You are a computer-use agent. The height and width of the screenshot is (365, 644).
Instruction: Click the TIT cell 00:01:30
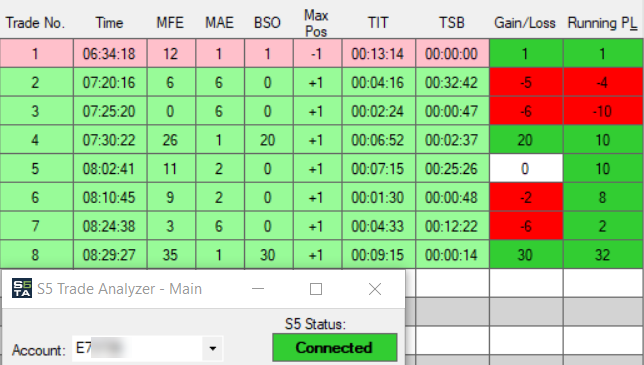pos(379,197)
